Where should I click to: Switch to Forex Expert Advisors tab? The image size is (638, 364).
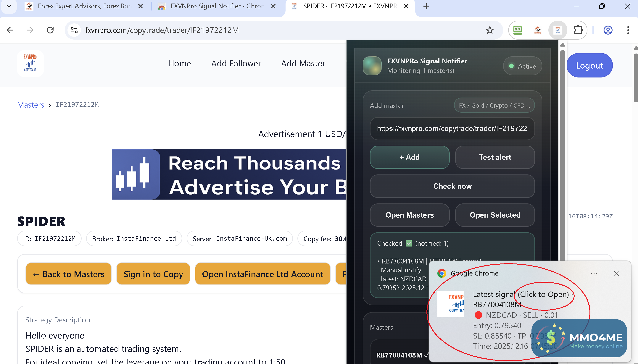(84, 6)
